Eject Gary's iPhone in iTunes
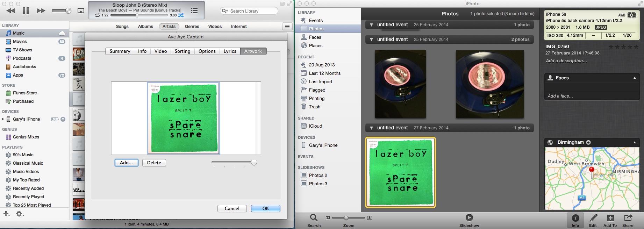This screenshot has height=229, width=644. pyautogui.click(x=63, y=119)
